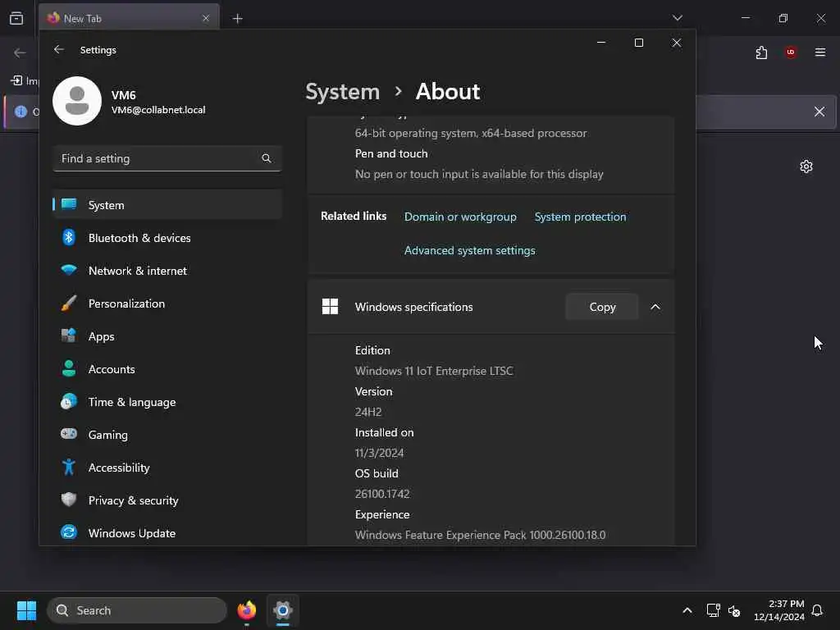Image resolution: width=840 pixels, height=630 pixels.
Task: Open a new Firefox tab with plus
Action: (x=237, y=19)
